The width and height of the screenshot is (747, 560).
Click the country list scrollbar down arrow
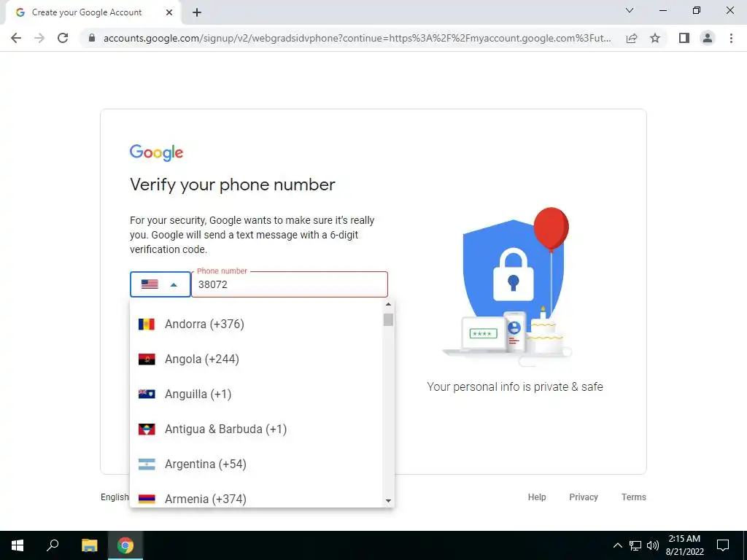click(388, 500)
